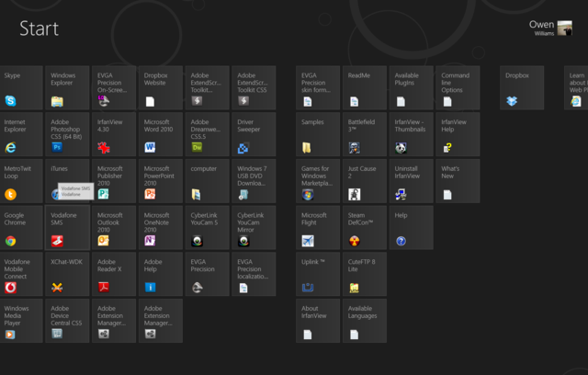Open Windows 7 USB DVD Download tile
The width and height of the screenshot is (588, 375).
254,181
